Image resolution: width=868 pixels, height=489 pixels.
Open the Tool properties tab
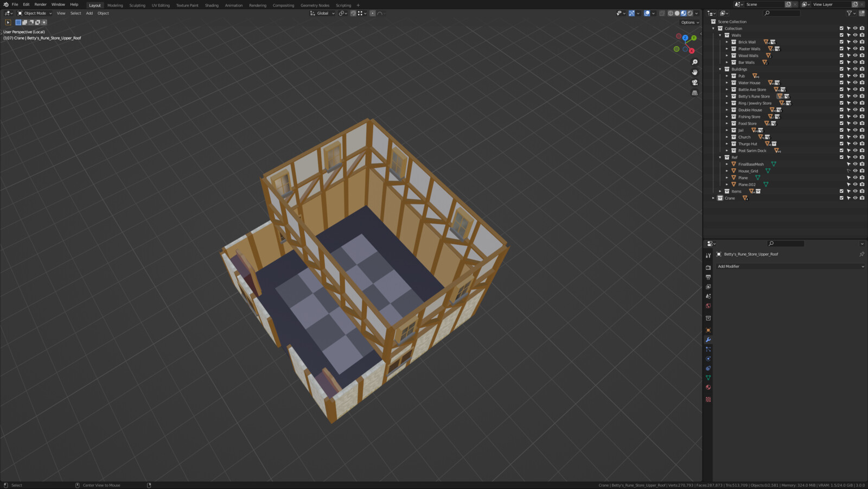(x=708, y=256)
